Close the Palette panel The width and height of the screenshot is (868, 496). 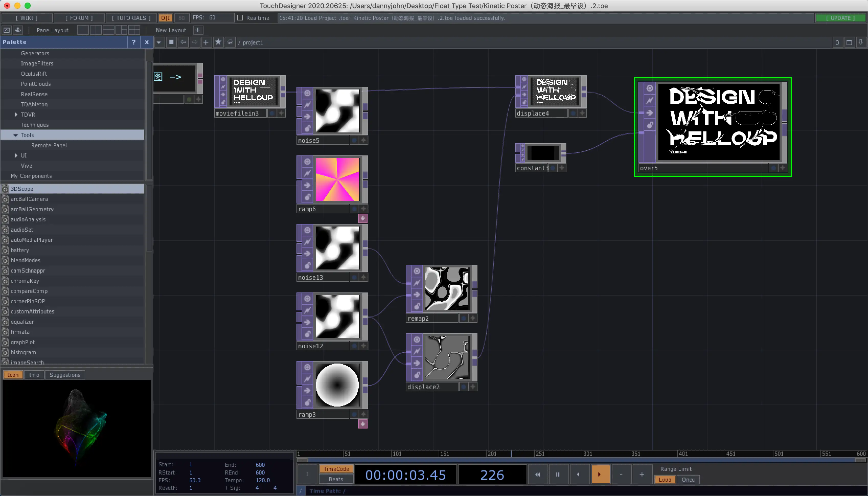(146, 42)
